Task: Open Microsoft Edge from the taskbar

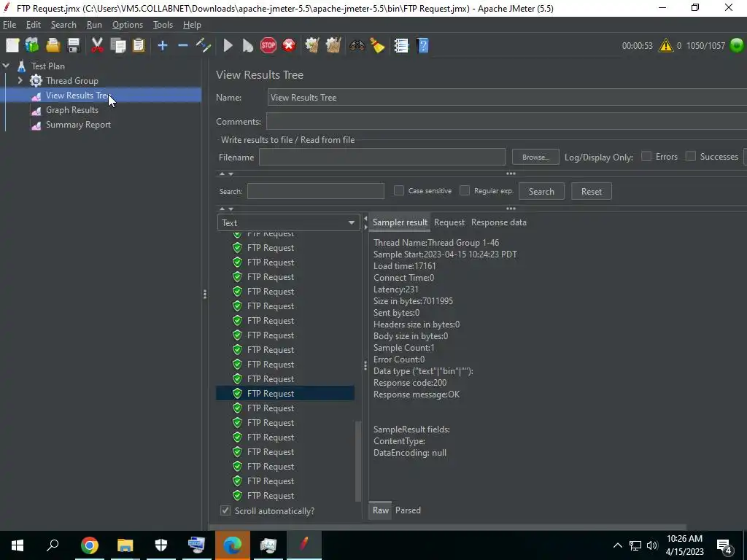Action: [x=233, y=545]
